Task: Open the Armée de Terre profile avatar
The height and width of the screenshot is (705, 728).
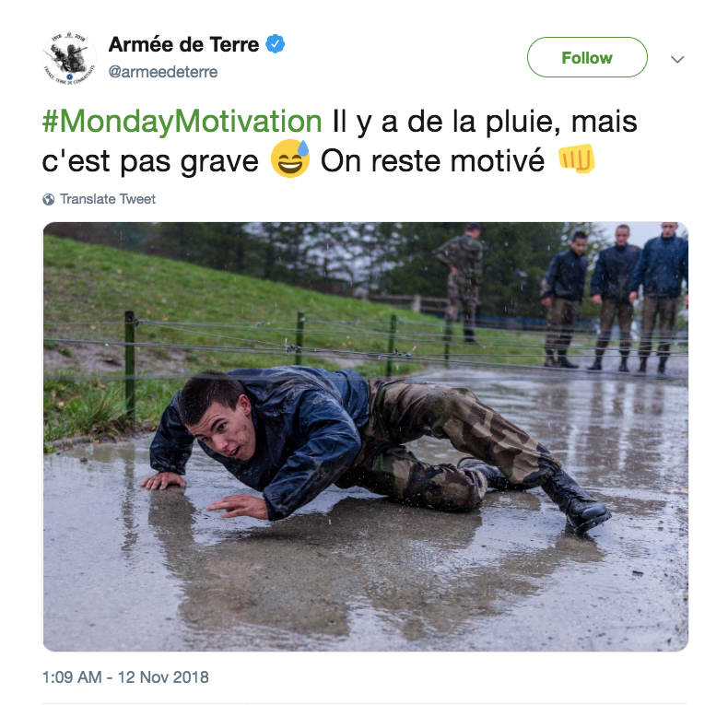Action: [x=69, y=58]
